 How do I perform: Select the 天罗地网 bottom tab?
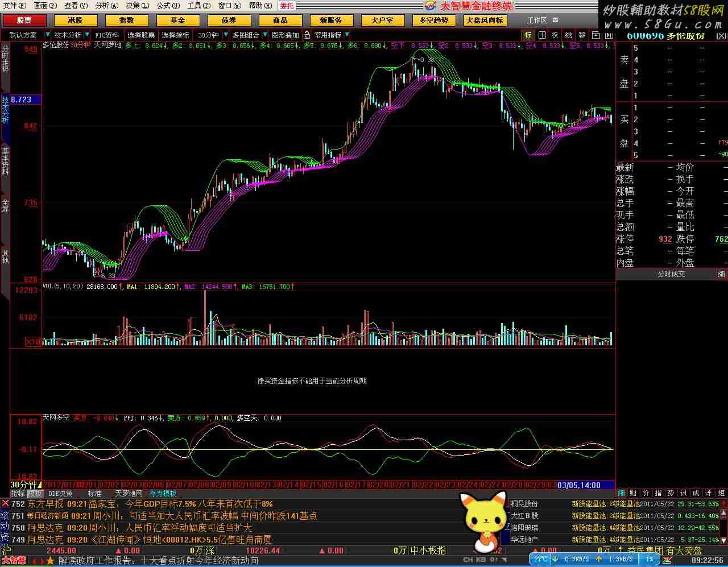point(129,494)
